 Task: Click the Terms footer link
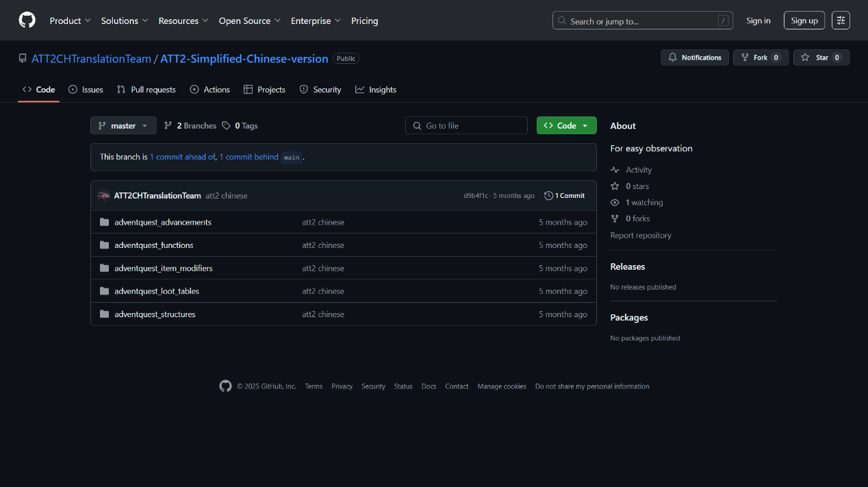[314, 386]
